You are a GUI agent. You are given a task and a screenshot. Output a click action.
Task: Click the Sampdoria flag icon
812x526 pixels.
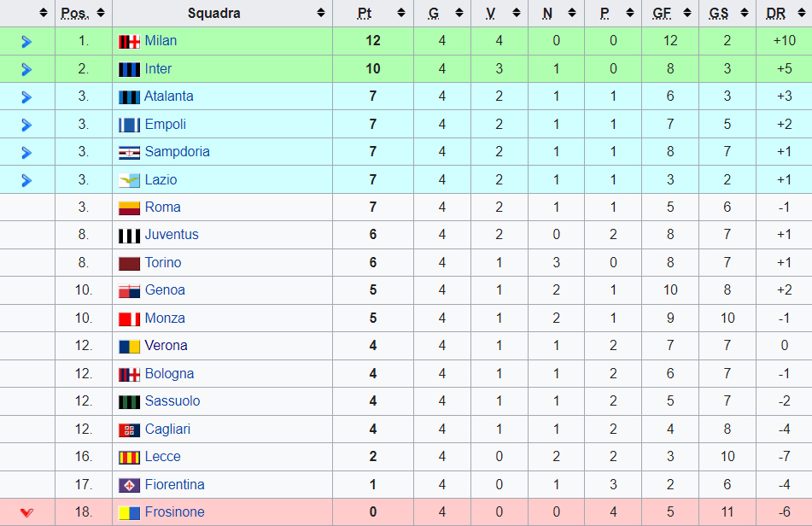tap(129, 152)
